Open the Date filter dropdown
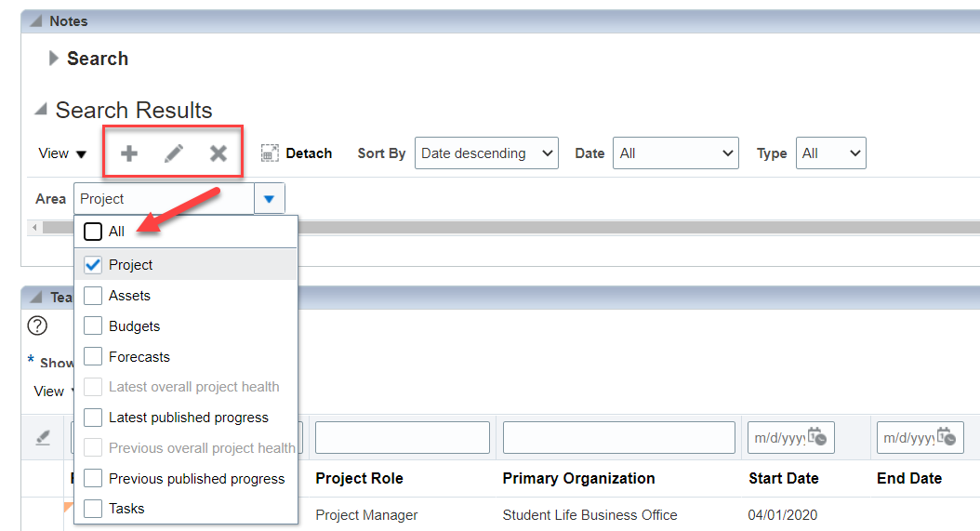 (676, 153)
